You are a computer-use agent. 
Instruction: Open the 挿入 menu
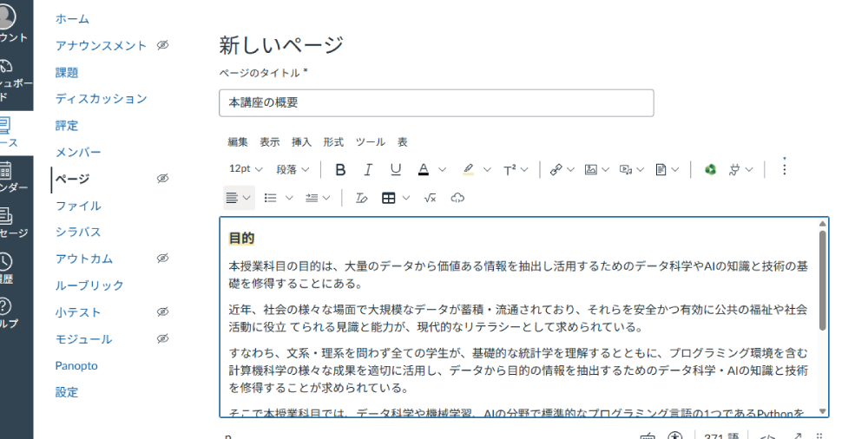click(301, 142)
